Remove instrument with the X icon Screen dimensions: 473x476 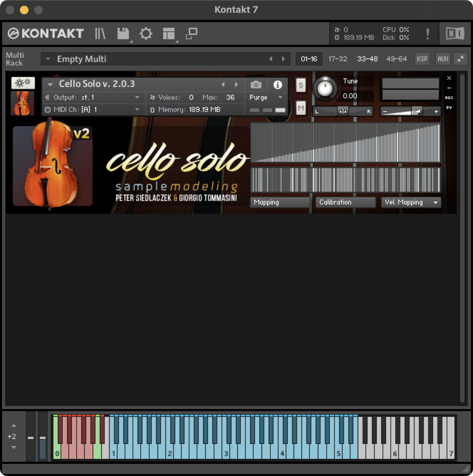tap(449, 78)
